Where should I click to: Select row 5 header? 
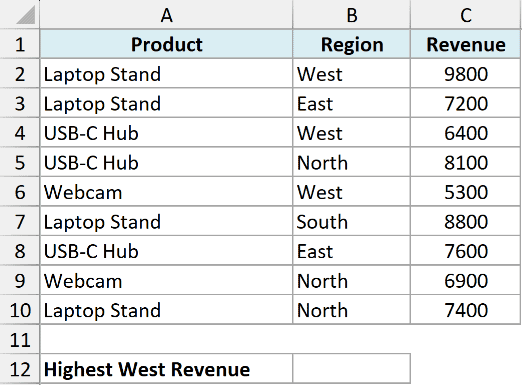[x=20, y=162]
